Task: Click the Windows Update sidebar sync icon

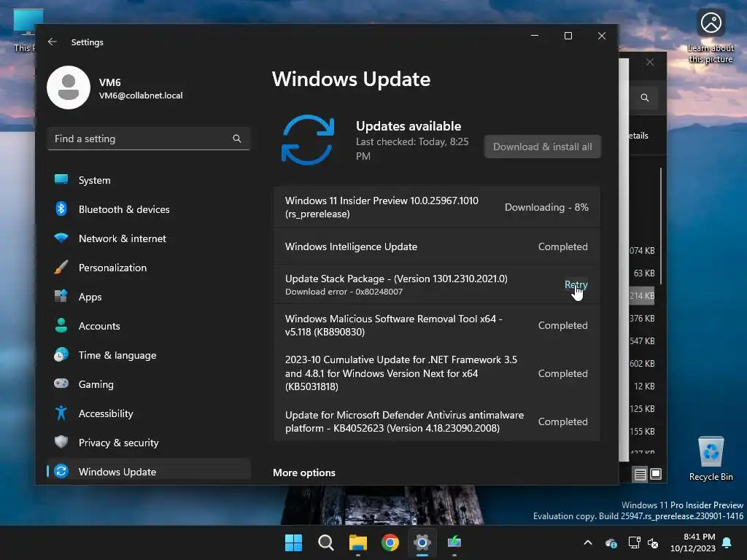Action: (x=61, y=471)
